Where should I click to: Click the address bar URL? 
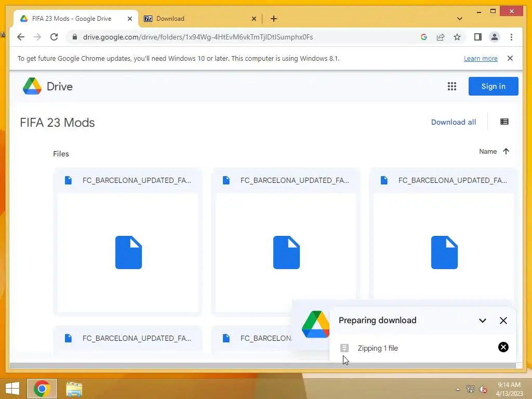pos(198,37)
